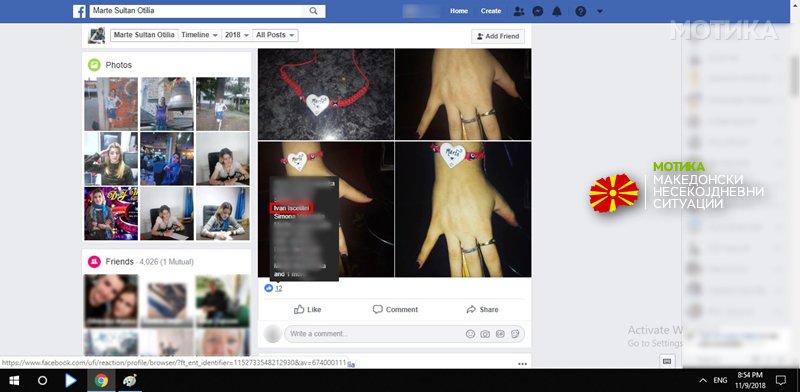
Task: Click the Facebook logo icon
Action: [79, 11]
